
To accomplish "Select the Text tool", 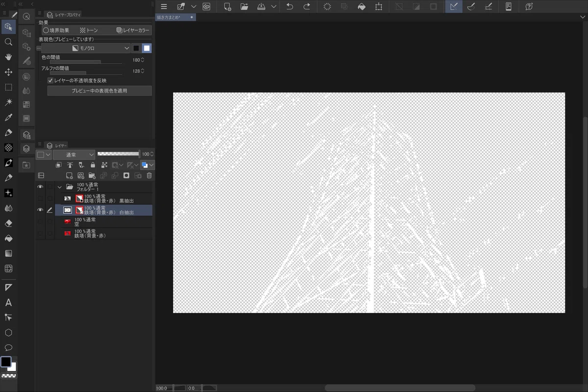I will pos(8,302).
